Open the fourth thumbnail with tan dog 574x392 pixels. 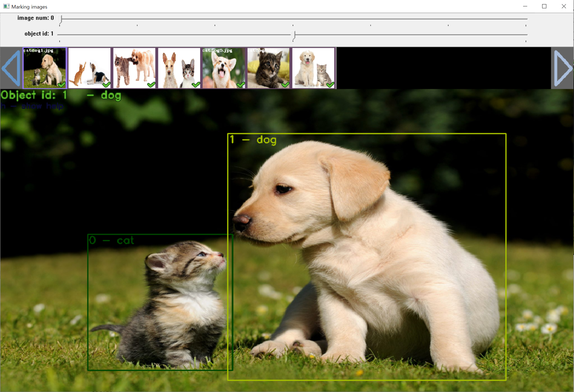179,68
